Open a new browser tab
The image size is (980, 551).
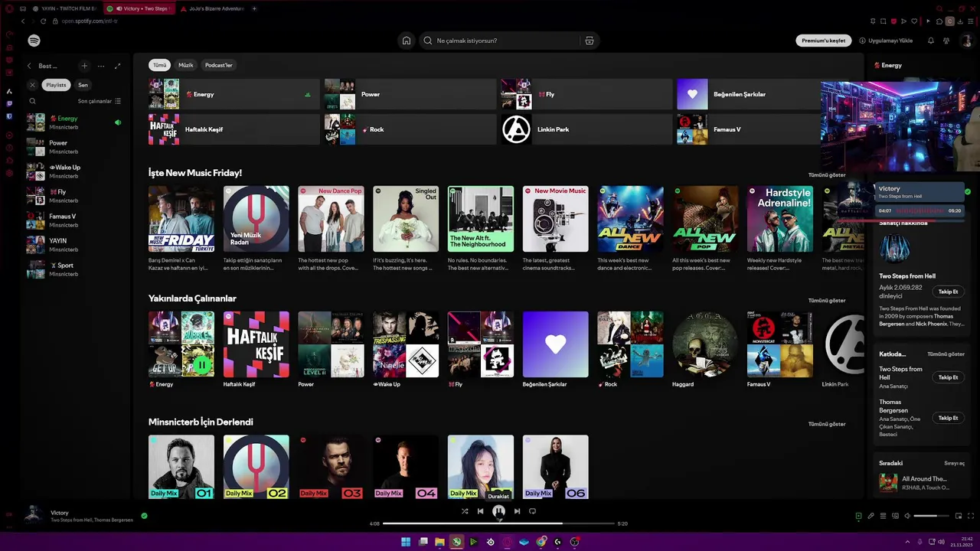click(x=254, y=8)
